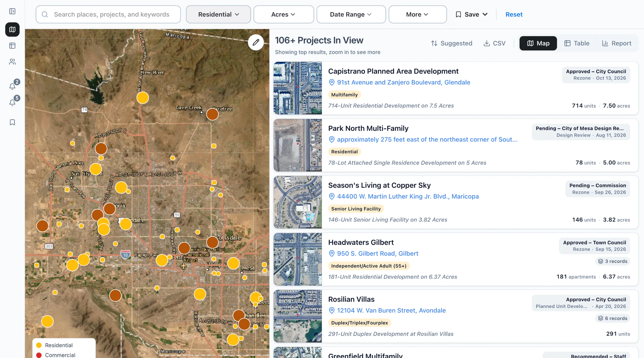Screen dimensions: 644x358
Task: Open the Residential filter dropdown
Action: pos(218,14)
